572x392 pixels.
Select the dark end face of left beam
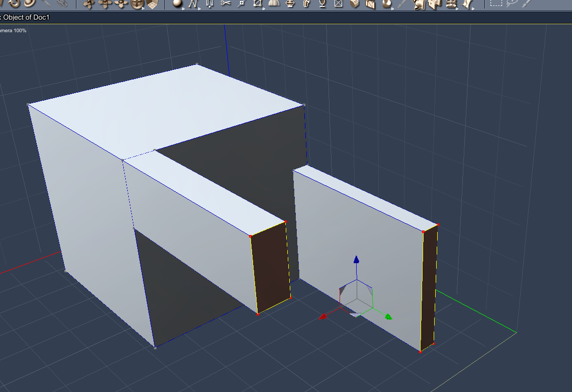(271, 268)
